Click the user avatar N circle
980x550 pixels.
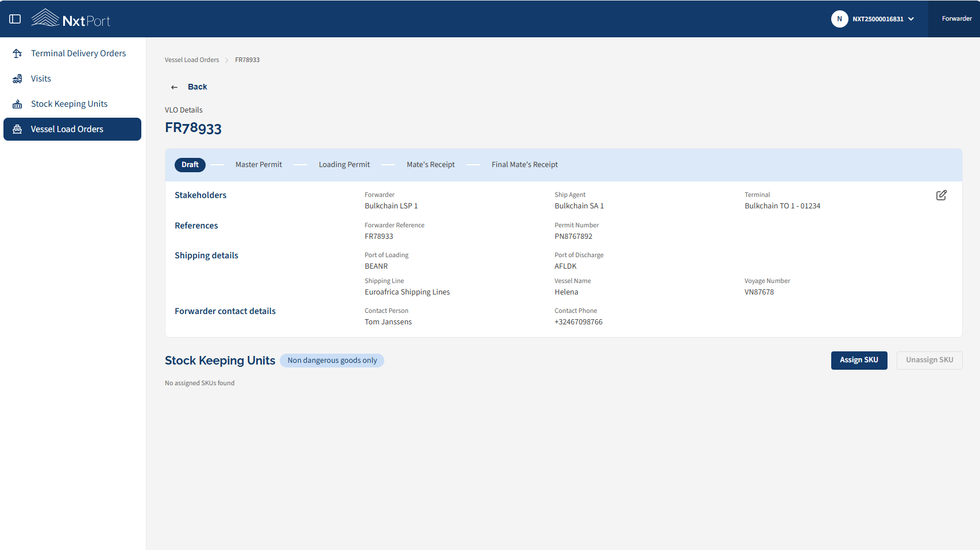(x=839, y=19)
